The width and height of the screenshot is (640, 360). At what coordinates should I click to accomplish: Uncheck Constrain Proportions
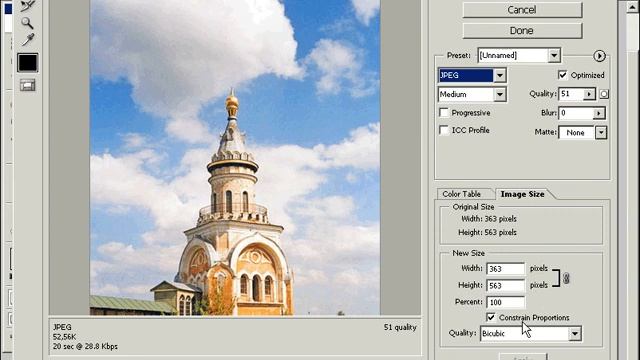point(491,317)
